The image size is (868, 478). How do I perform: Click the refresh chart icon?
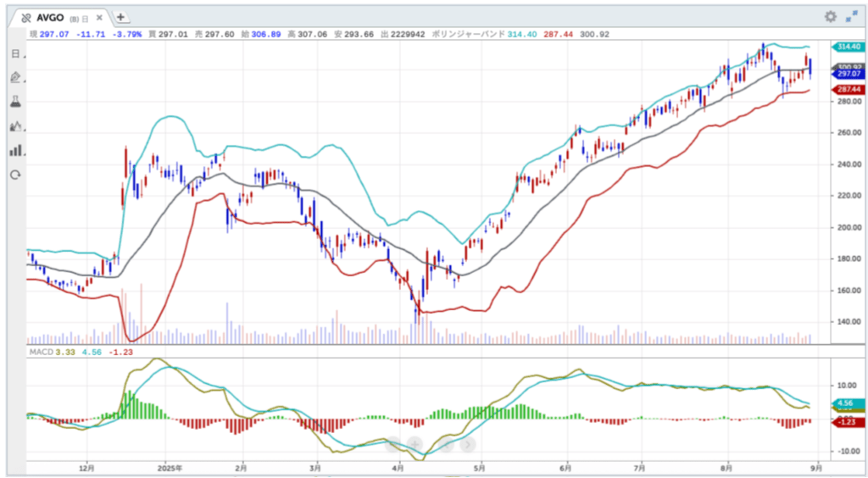coord(15,175)
